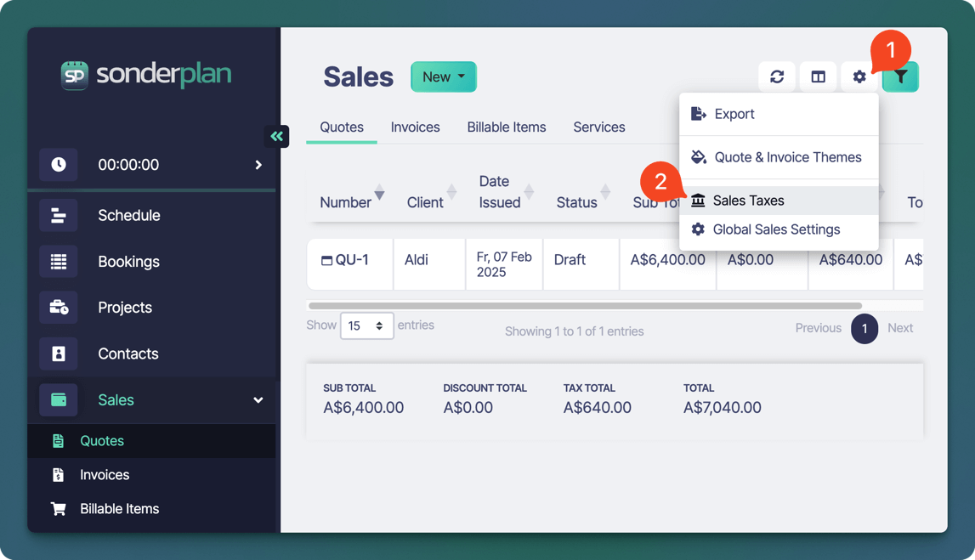Click the refresh icon button
This screenshot has height=560, width=975.
pos(777,76)
